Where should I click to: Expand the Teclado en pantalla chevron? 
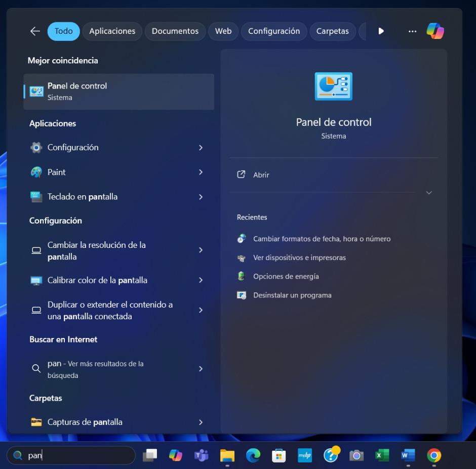201,197
